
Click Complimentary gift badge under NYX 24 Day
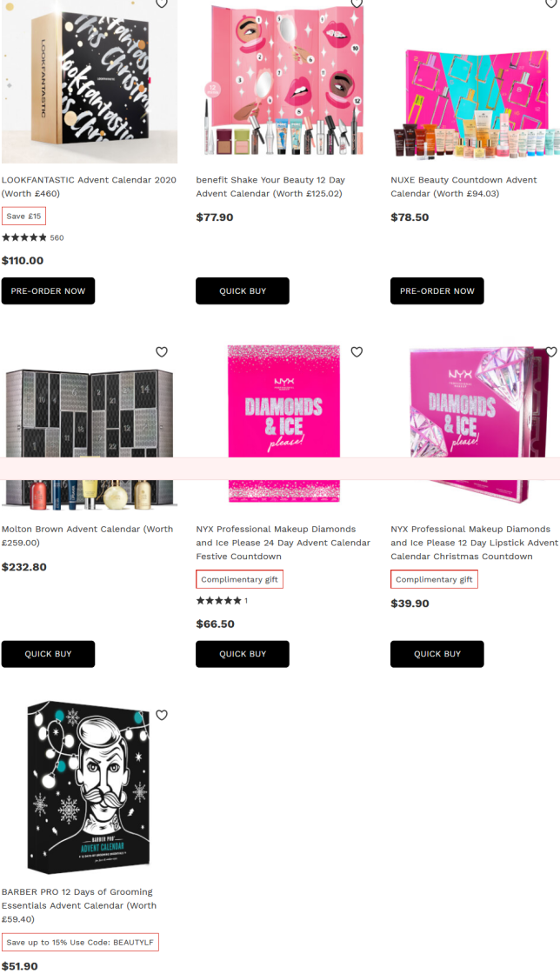(240, 579)
